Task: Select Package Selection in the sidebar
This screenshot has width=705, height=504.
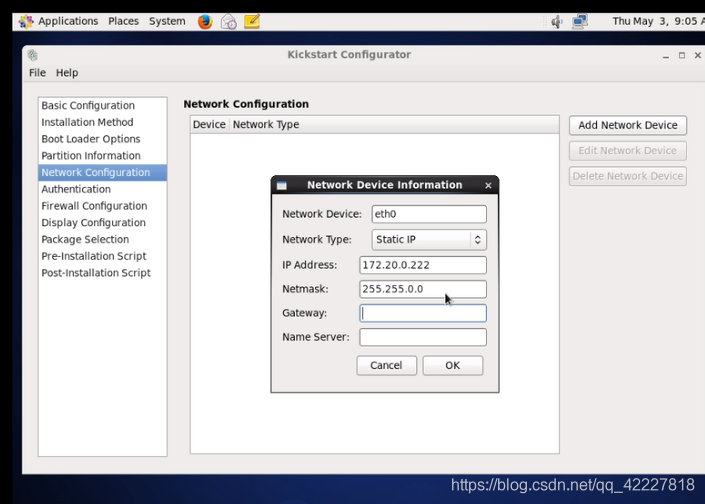Action: coord(103,239)
